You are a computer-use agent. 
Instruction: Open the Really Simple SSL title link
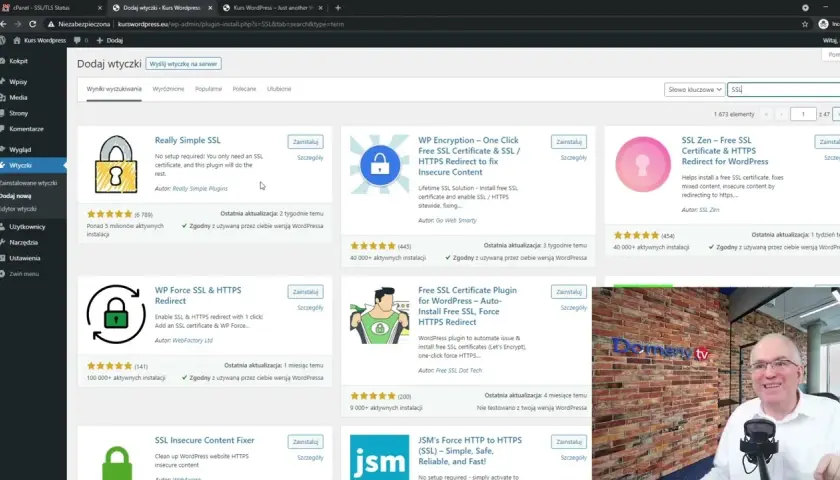pyautogui.click(x=188, y=140)
